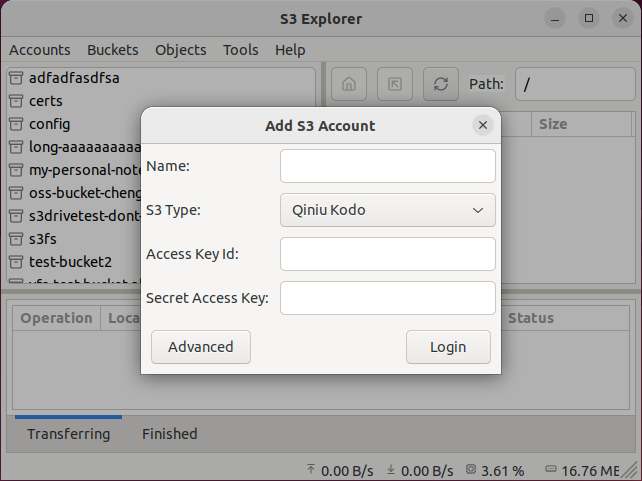The height and width of the screenshot is (481, 642).
Task: Select the adfadfasdfsa bucket in list
Action: point(75,77)
